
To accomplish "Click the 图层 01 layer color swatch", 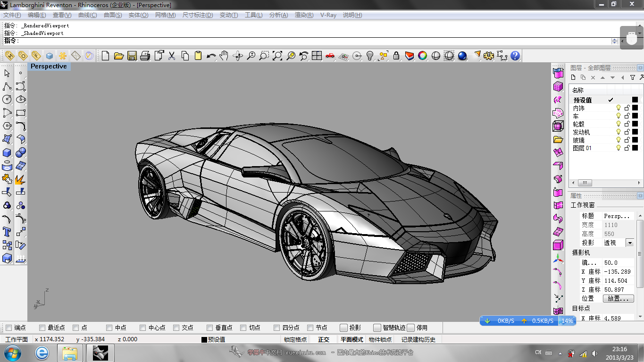I will click(x=635, y=148).
